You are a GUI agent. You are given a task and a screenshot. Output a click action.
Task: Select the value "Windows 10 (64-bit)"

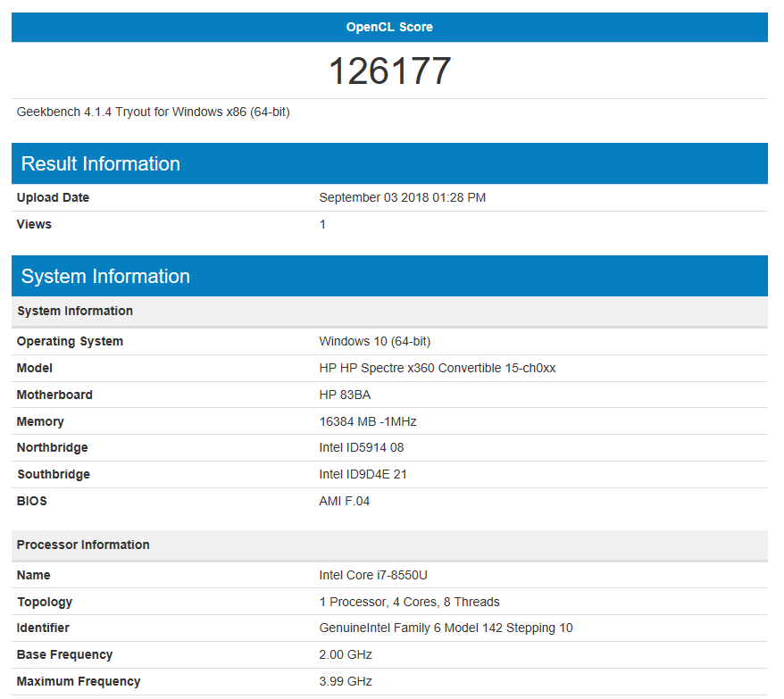tap(375, 342)
